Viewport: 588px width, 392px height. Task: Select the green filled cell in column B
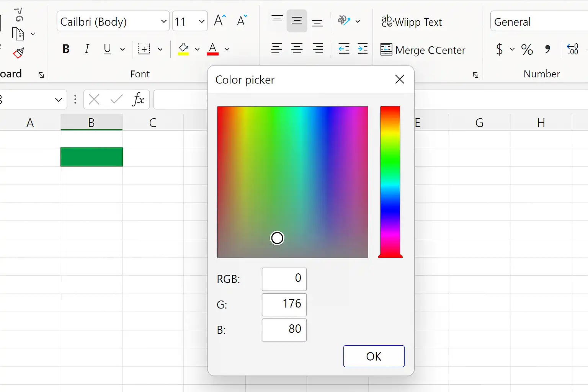click(x=91, y=157)
